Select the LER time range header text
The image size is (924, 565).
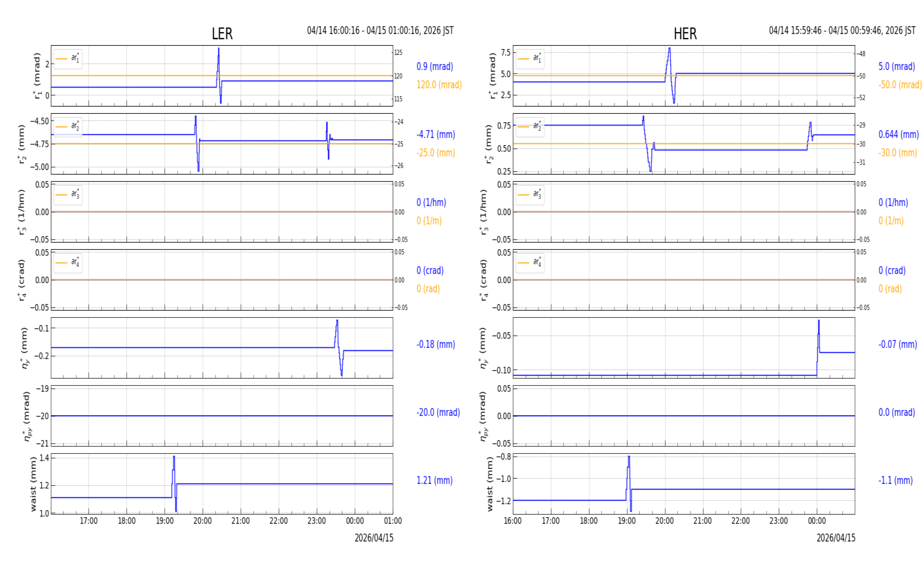[380, 31]
